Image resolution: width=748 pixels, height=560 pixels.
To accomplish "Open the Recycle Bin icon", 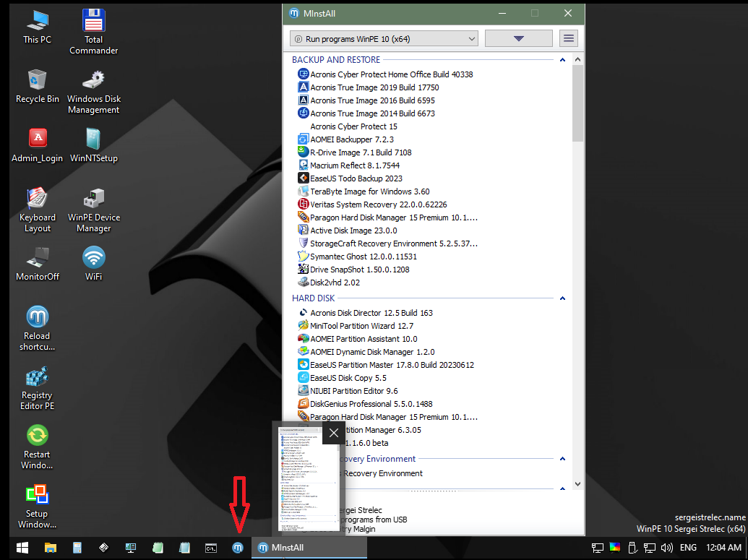I will pyautogui.click(x=37, y=86).
